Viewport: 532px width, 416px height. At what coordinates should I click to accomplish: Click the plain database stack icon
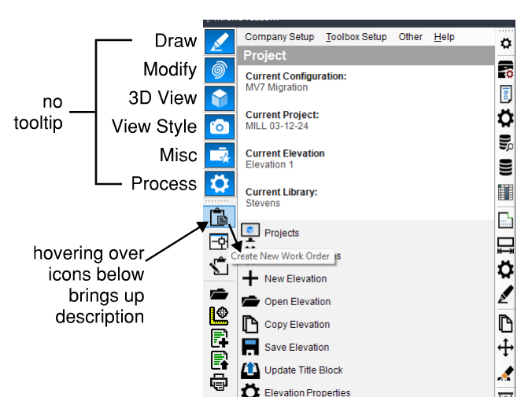pos(505,168)
